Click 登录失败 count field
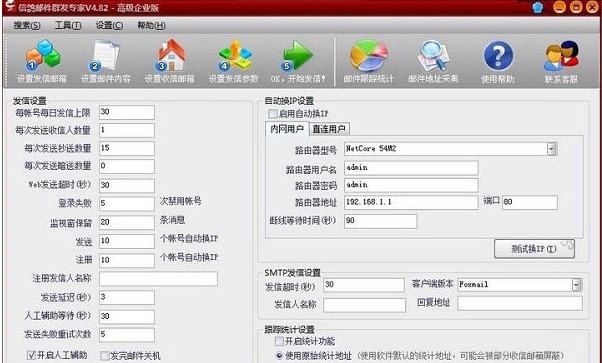 click(127, 204)
